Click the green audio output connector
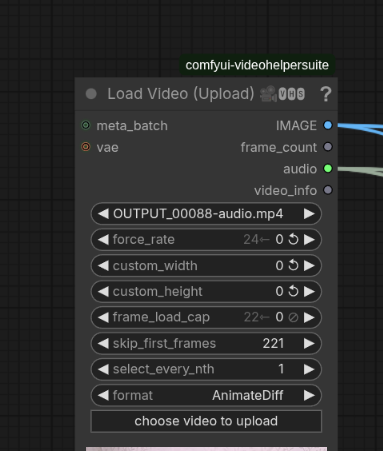The height and width of the screenshot is (451, 383). [328, 169]
